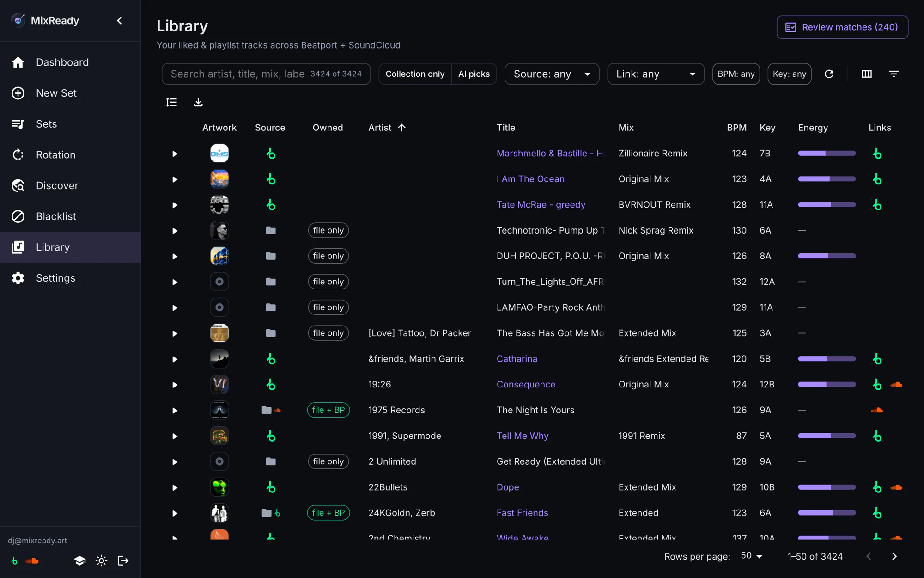The height and width of the screenshot is (578, 924).
Task: Go to next page of results
Action: (894, 556)
